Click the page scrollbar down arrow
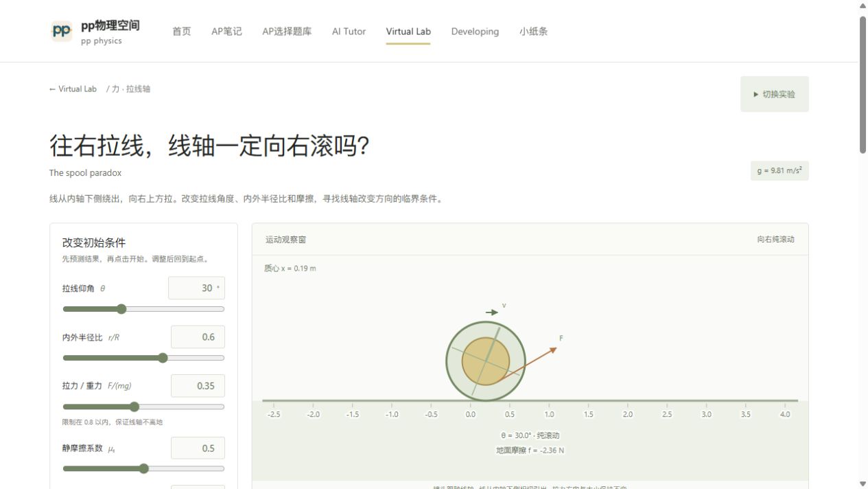Image resolution: width=868 pixels, height=489 pixels. click(x=863, y=484)
